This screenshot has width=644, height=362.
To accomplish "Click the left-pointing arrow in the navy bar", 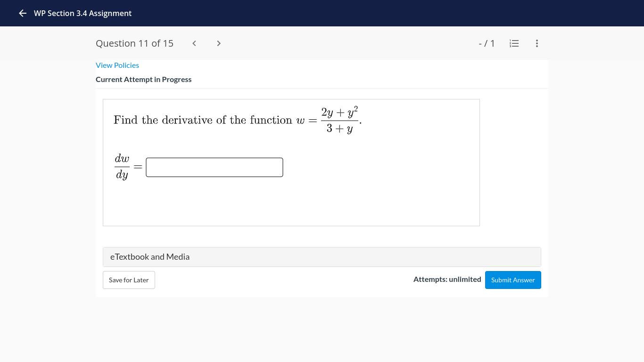I will pyautogui.click(x=22, y=13).
